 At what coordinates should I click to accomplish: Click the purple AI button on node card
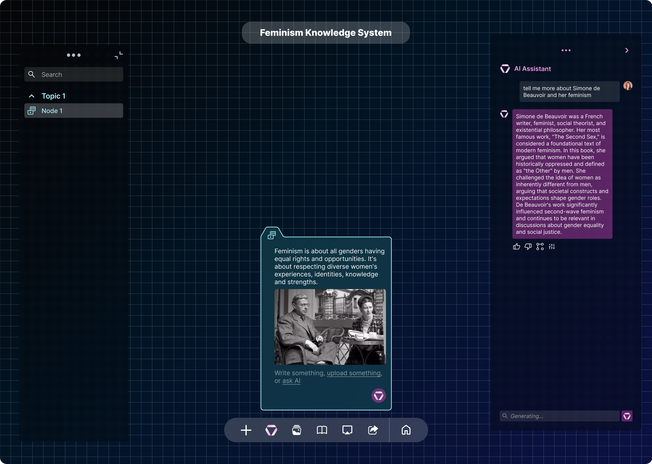[x=378, y=395]
